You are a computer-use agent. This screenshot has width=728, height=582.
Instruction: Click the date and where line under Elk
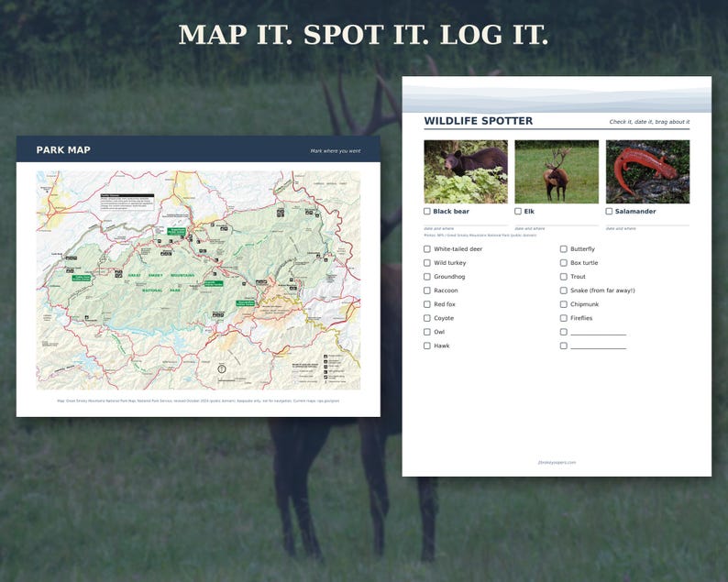click(557, 226)
